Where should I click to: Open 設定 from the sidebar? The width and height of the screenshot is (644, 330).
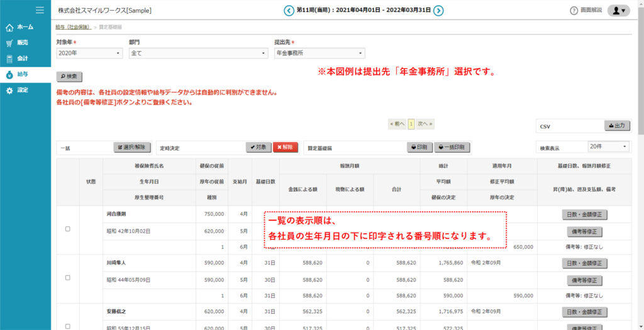tap(25, 90)
